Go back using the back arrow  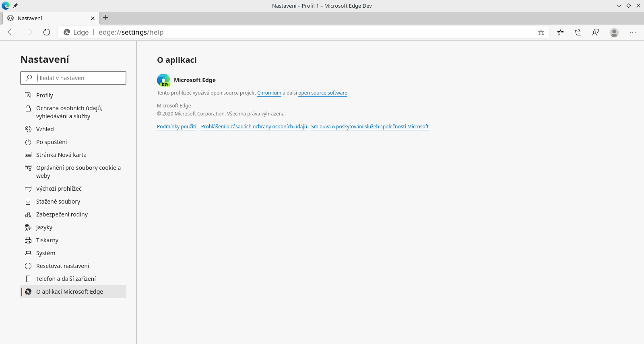(11, 32)
